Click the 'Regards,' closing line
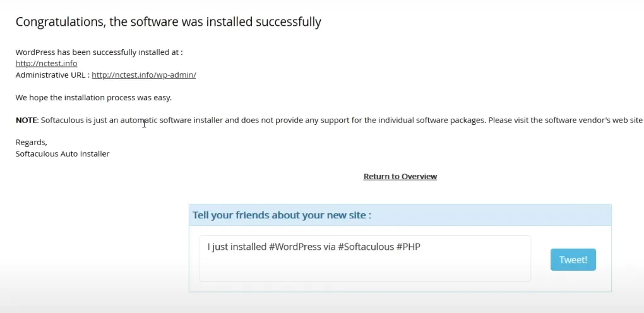Screen dimensions: 644x313 (x=32, y=143)
